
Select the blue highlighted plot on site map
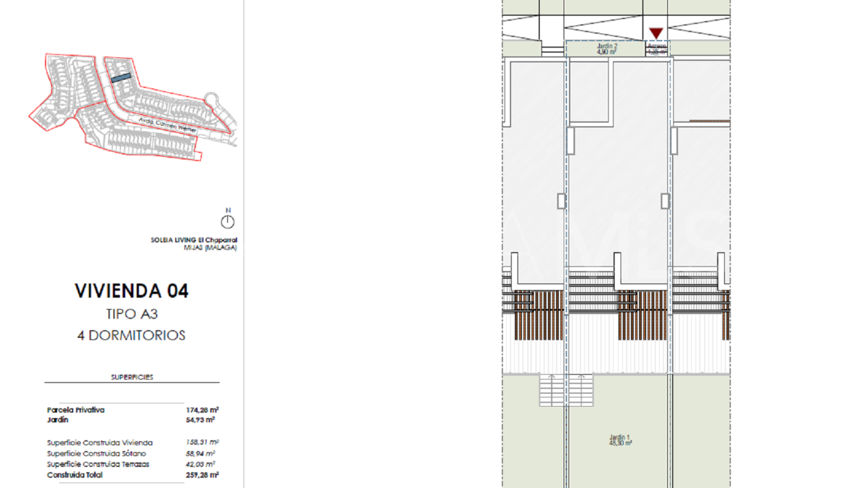pyautogui.click(x=121, y=78)
